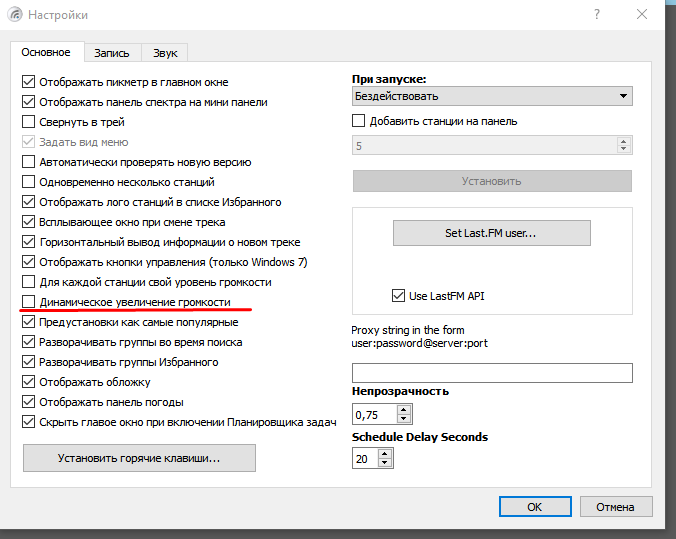
Task: Switch to the Запись tab
Action: coord(111,53)
